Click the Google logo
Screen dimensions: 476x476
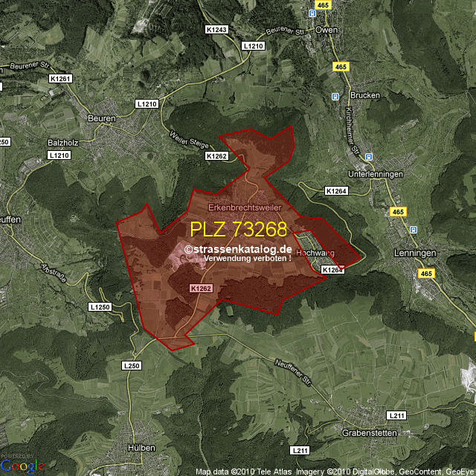tap(22, 466)
